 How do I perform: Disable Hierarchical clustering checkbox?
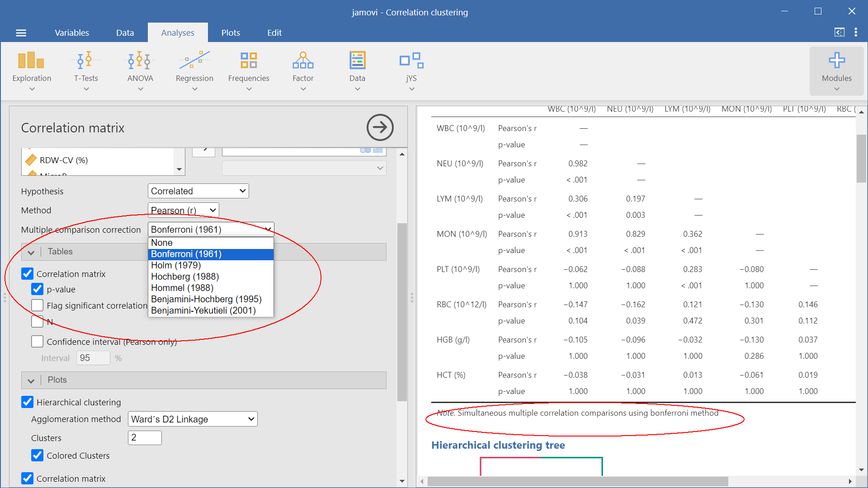click(28, 402)
